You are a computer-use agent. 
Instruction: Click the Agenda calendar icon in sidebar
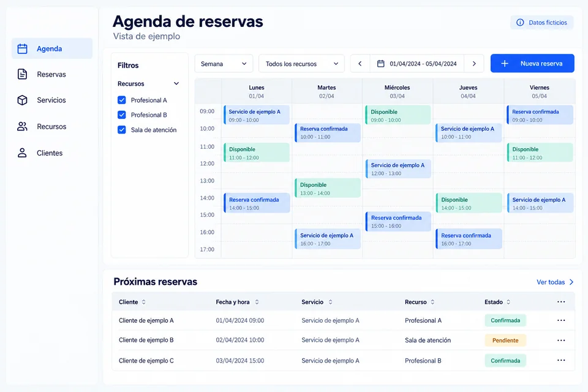pyautogui.click(x=23, y=49)
